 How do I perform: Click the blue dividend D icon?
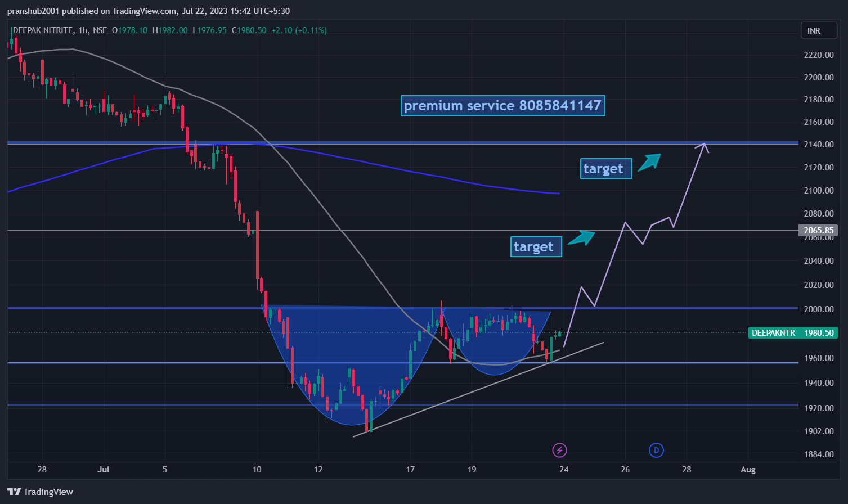(x=656, y=450)
